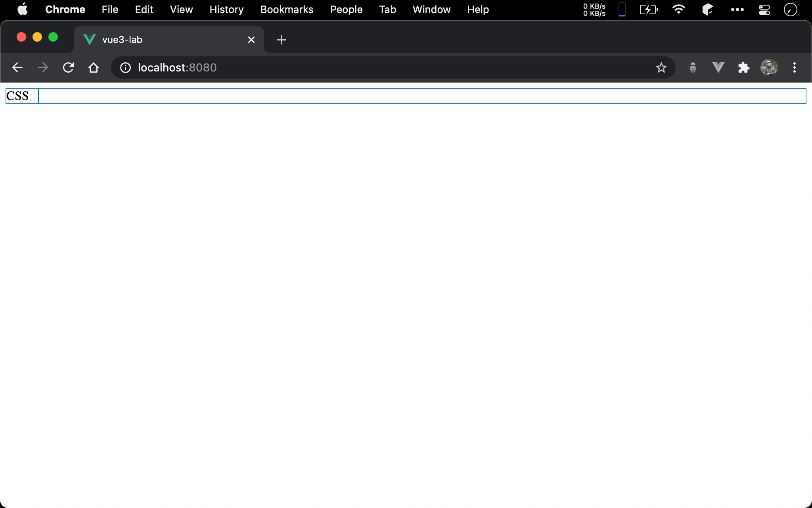Open a new tab
This screenshot has height=508, width=812.
(281, 40)
